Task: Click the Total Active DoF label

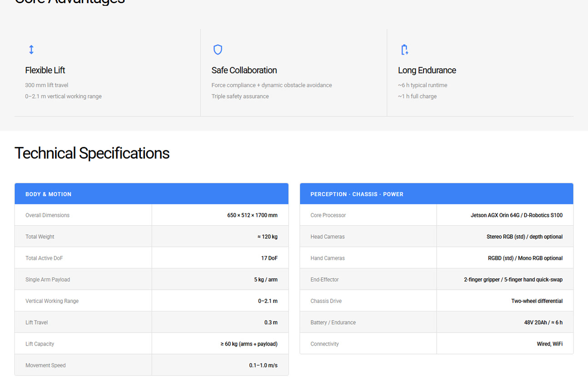Action: point(44,258)
